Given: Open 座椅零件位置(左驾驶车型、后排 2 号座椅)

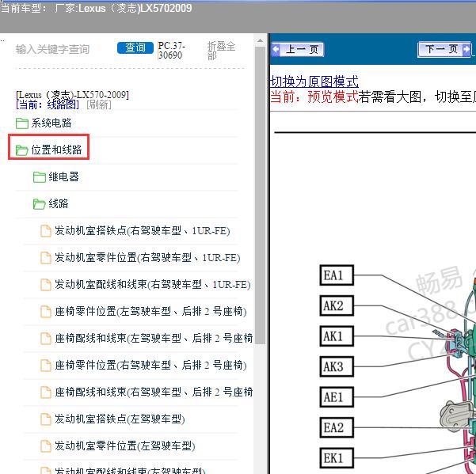Looking at the screenshot, I should (x=150, y=312).
